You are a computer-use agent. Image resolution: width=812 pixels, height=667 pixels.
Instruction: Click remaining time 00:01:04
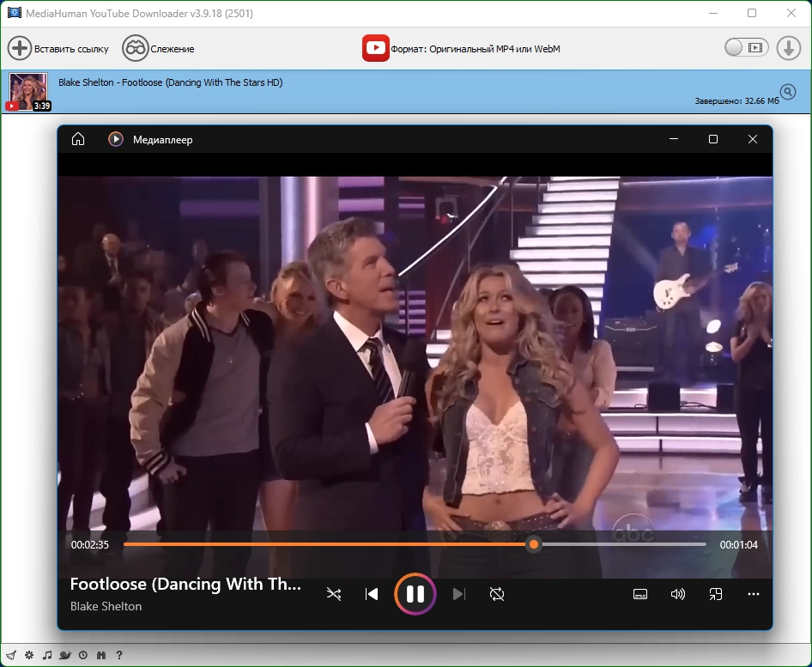tap(738, 545)
